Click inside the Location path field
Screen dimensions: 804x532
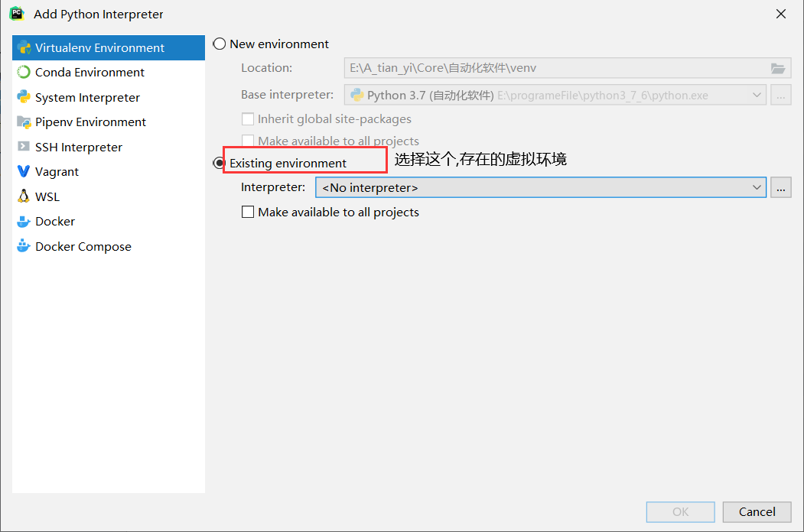click(535, 68)
